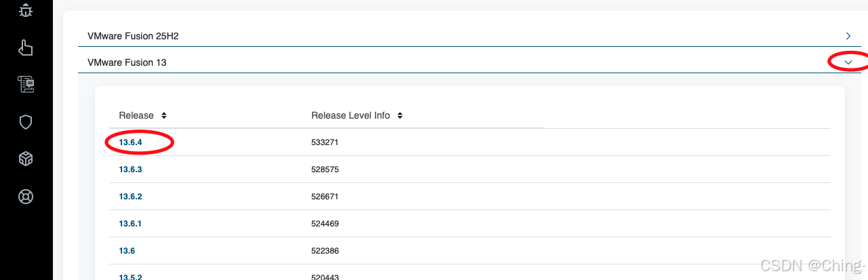Click the package box sidebar icon
The height and width of the screenshot is (280, 868).
[26, 159]
